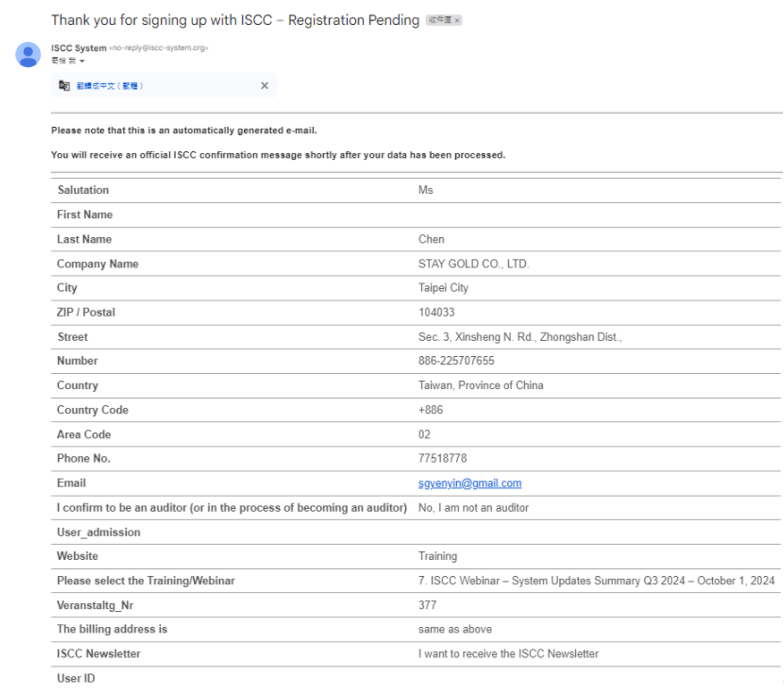Viewport: 784px width, 693px height.
Task: Select country code value +886
Action: pos(431,410)
